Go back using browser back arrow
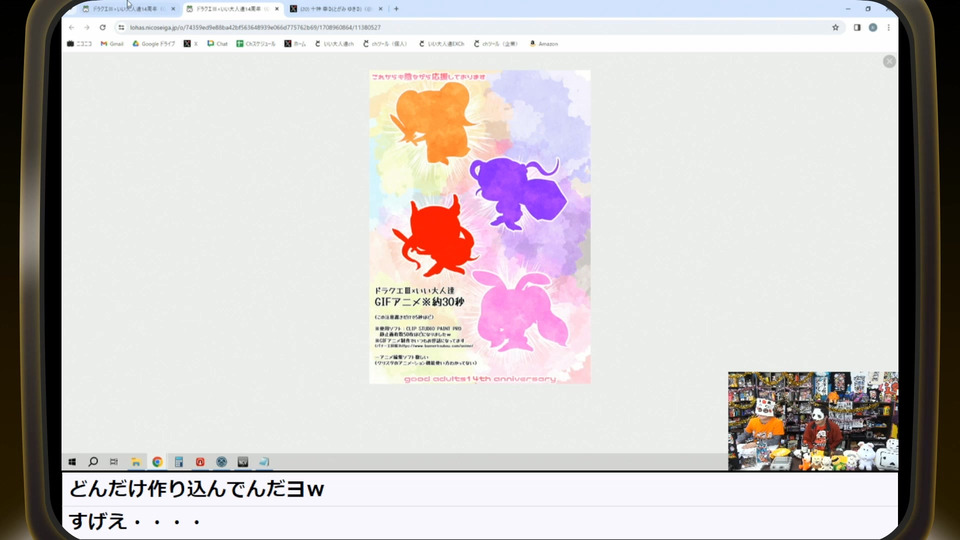960x540 pixels. (72, 28)
